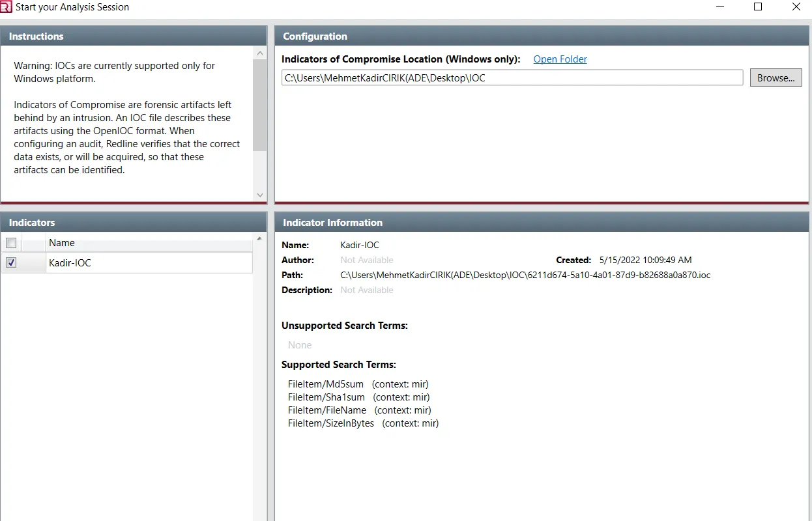
Task: Click the Instructions panel header
Action: tap(134, 36)
